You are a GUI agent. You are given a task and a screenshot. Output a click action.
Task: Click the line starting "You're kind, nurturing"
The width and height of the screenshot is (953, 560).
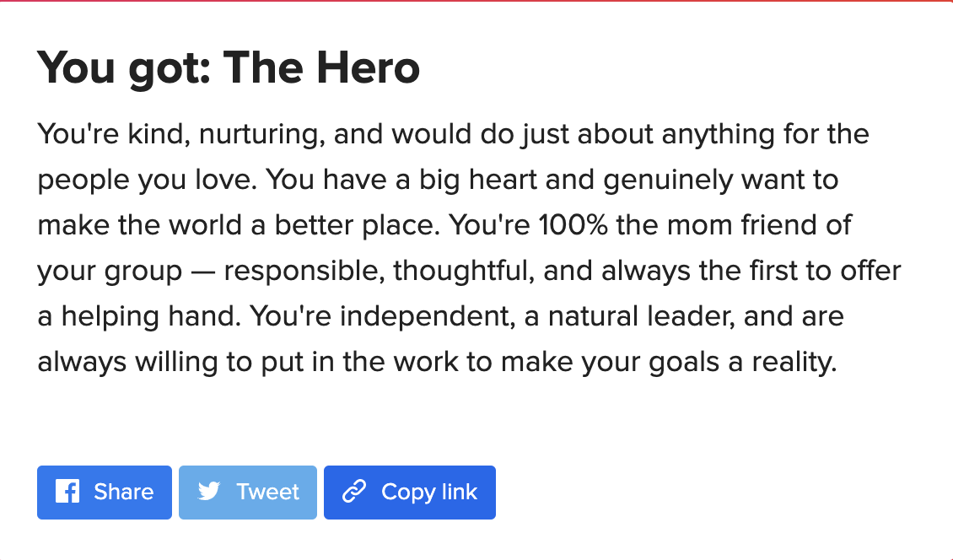point(454,134)
